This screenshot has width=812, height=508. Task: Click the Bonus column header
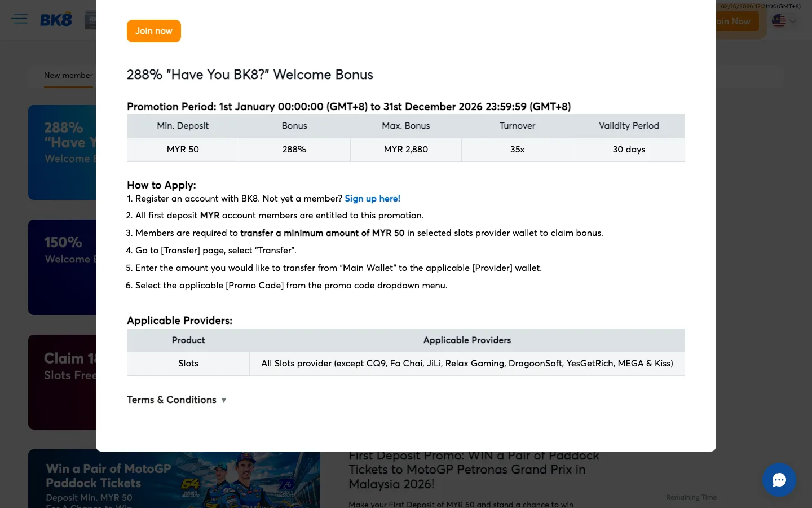pyautogui.click(x=294, y=126)
